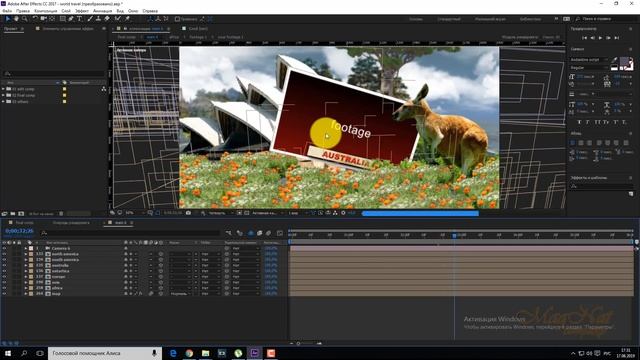Click the Graph Editor icon in timeline
Screen dimensions: 640x360
click(x=280, y=233)
